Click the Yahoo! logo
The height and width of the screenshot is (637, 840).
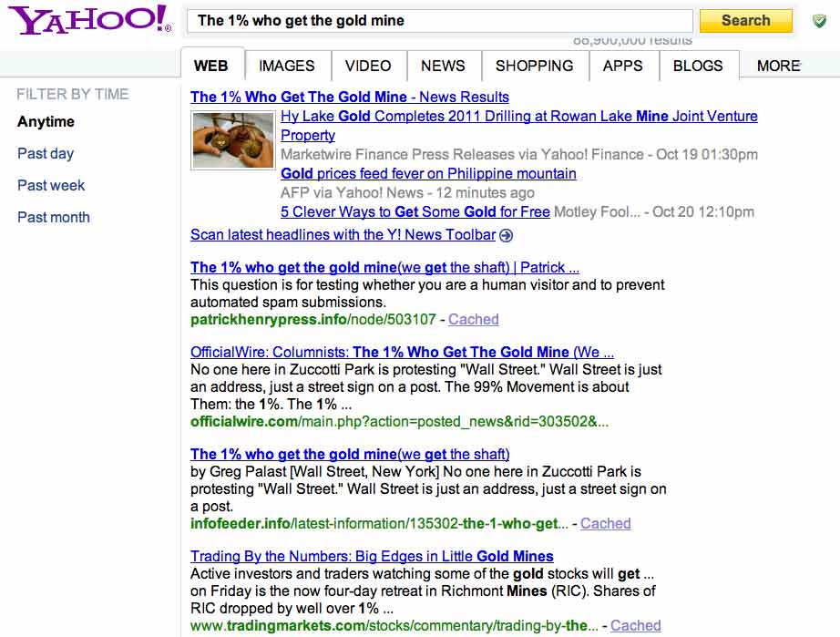point(90,20)
